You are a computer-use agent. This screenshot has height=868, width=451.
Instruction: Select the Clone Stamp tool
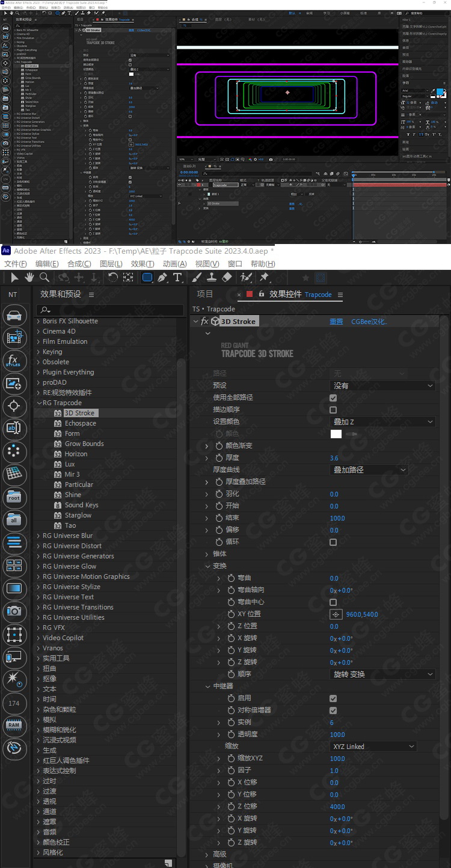pyautogui.click(x=212, y=277)
